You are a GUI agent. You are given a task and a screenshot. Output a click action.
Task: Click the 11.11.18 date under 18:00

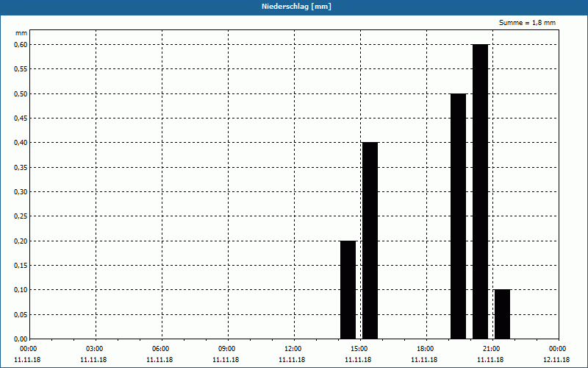click(x=424, y=359)
